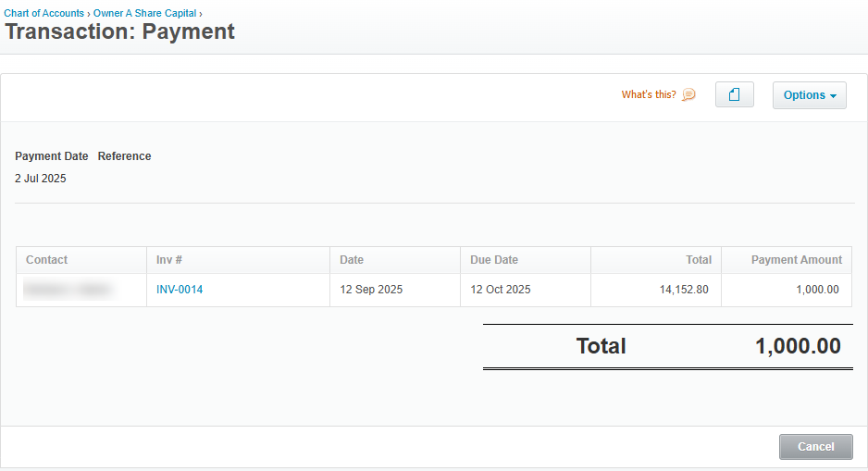Click the Transaction: Payment page title
Viewport: 868px width, 471px height.
120,32
